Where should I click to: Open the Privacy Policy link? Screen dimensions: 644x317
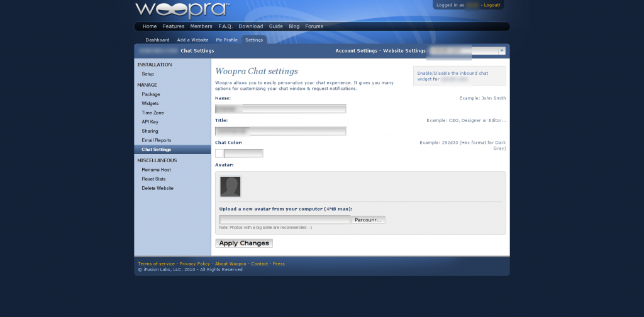[x=195, y=264]
